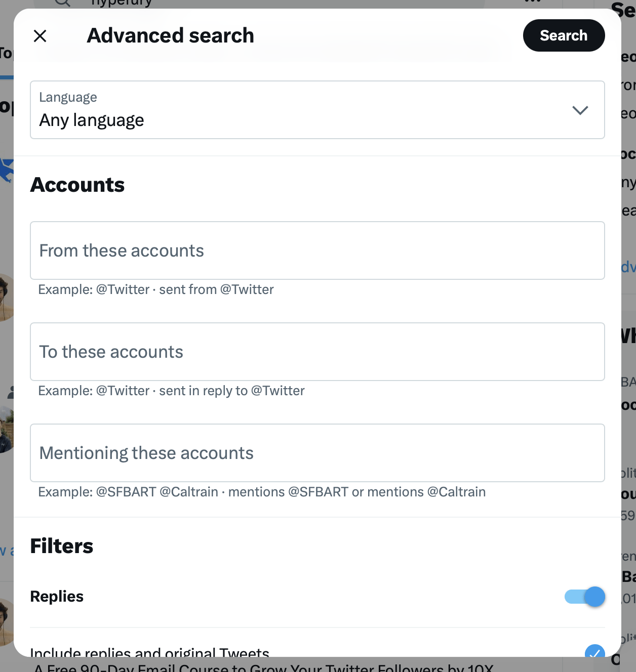Click the magnifier icon in the search bar
This screenshot has height=672, width=636.
click(62, 3)
